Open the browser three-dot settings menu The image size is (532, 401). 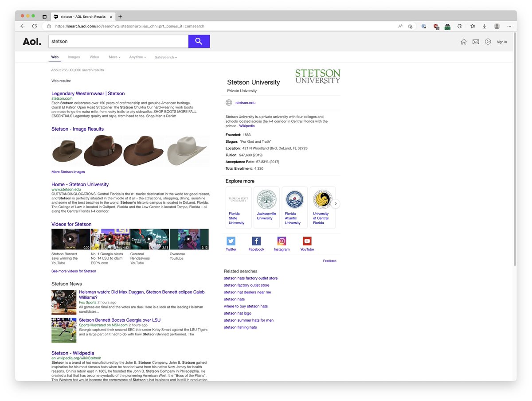point(509,26)
